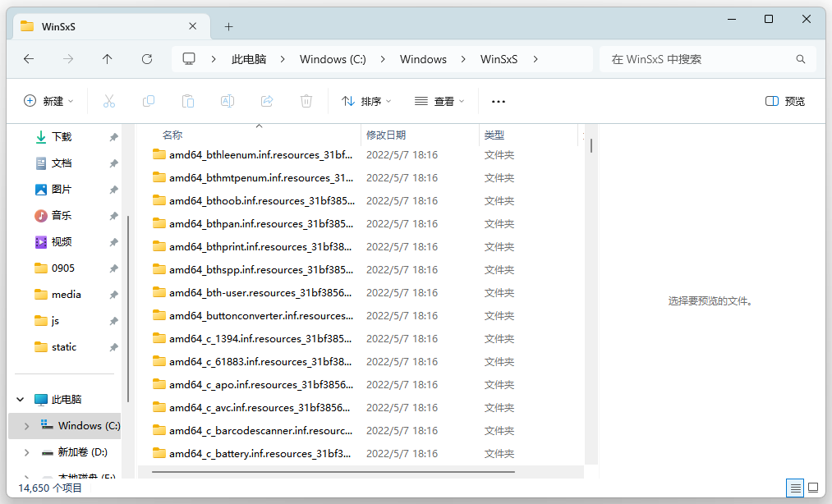Switch to large thumbnails view in status bar
Screen dimensions: 832x504
point(813,488)
